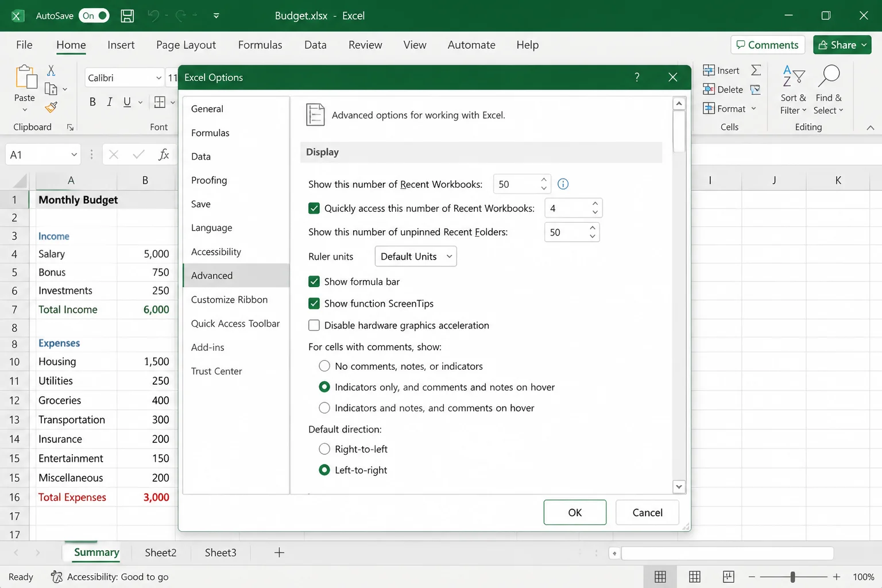Screen dimensions: 882x588
Task: Click the Help question mark in Excel Options
Action: coord(637,77)
